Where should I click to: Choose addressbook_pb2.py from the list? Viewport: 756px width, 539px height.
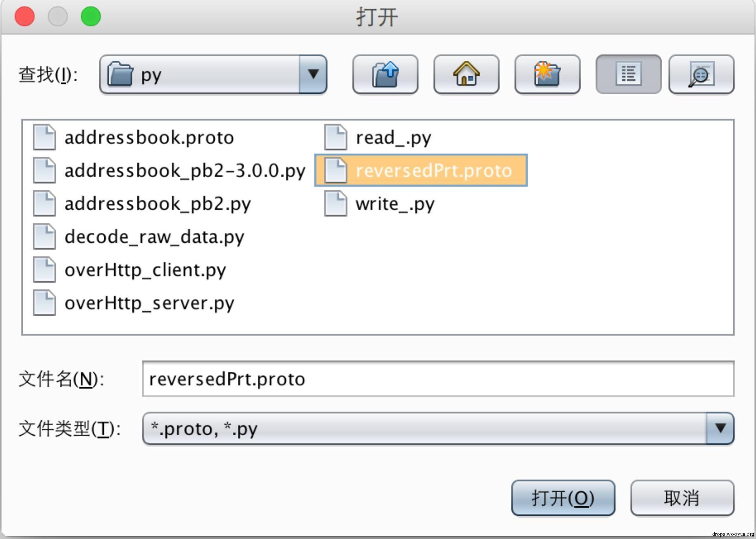(x=157, y=204)
